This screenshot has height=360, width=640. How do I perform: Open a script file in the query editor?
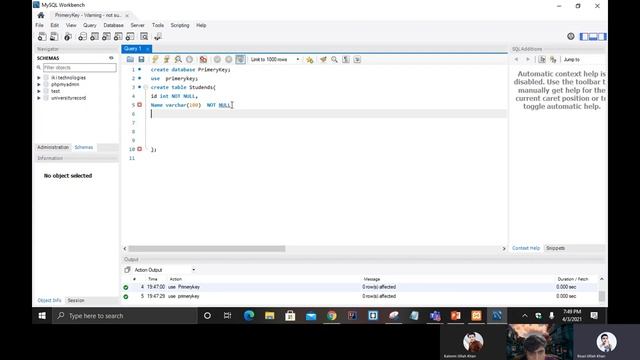point(130,60)
